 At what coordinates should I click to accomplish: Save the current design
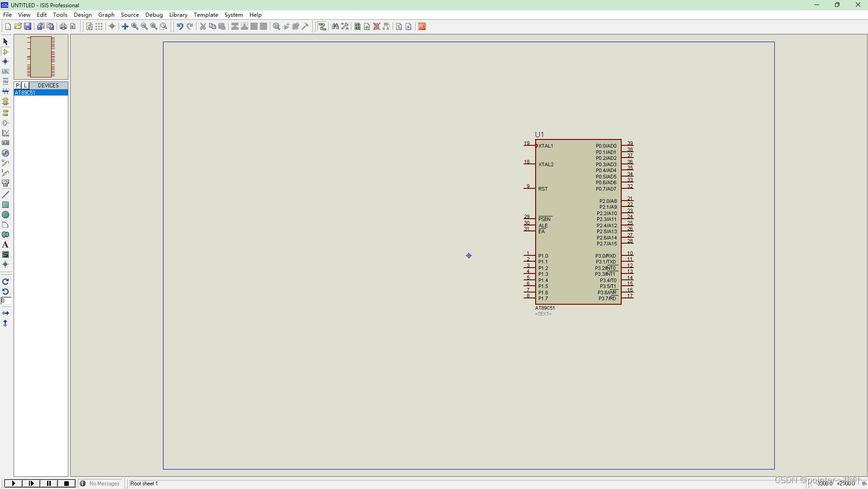[x=28, y=26]
